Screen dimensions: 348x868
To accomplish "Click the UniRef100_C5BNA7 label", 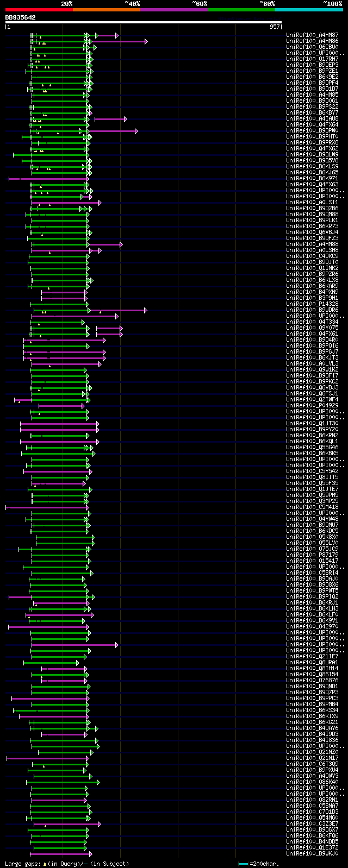I will pos(312,806).
